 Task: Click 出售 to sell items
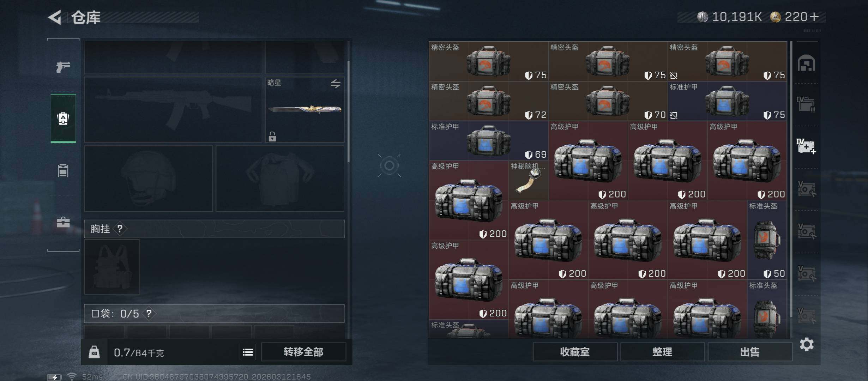pyautogui.click(x=750, y=352)
